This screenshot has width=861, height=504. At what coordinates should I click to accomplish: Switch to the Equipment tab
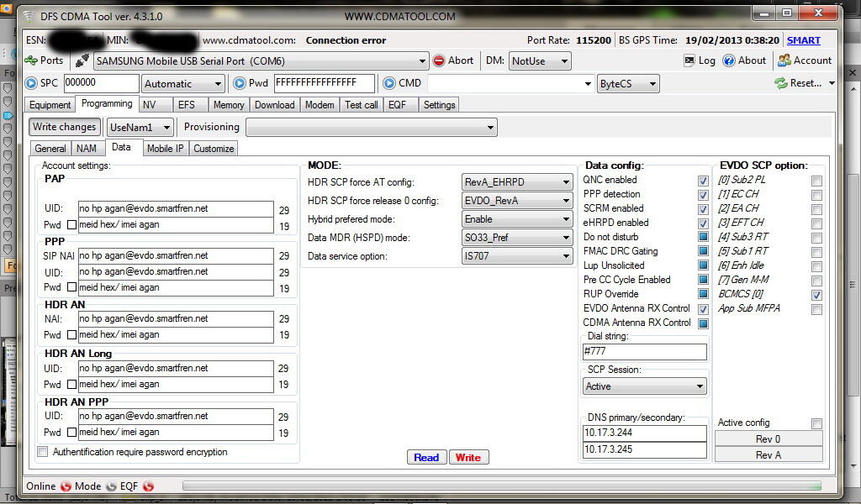(50, 105)
